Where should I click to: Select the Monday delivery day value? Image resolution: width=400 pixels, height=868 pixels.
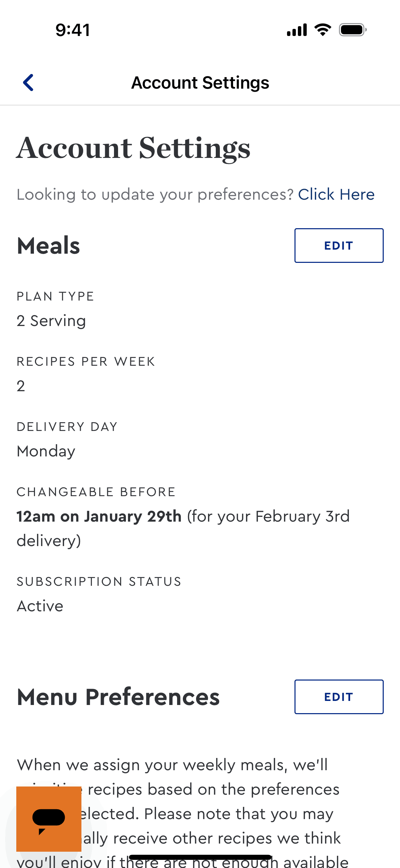pos(46,451)
